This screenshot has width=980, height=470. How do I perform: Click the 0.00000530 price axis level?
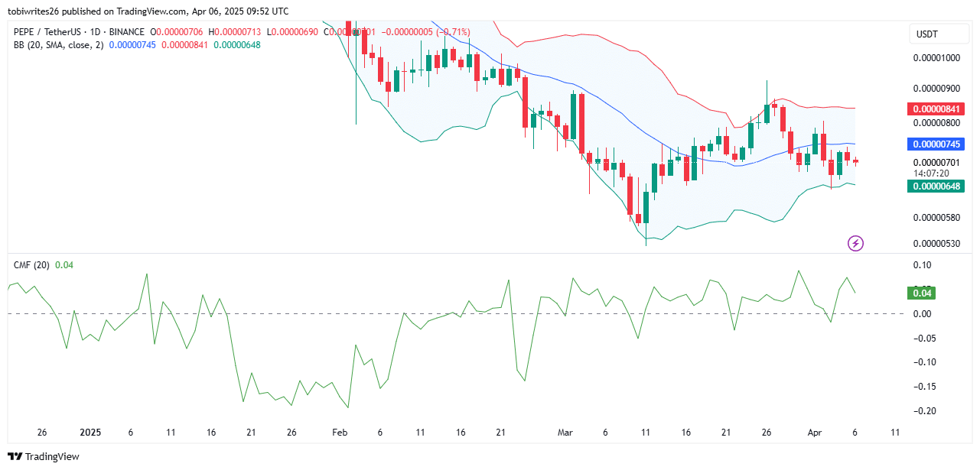point(939,244)
